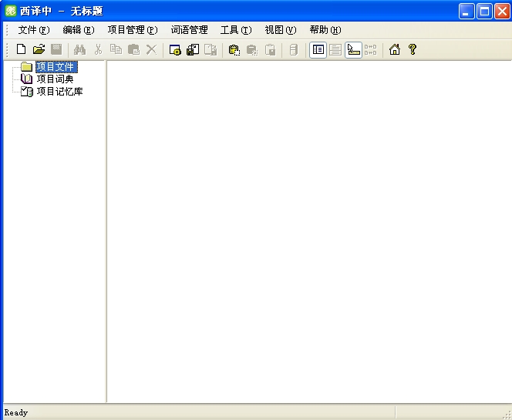The image size is (512, 420).
Task: Click the scissors cut icon
Action: pyautogui.click(x=98, y=49)
